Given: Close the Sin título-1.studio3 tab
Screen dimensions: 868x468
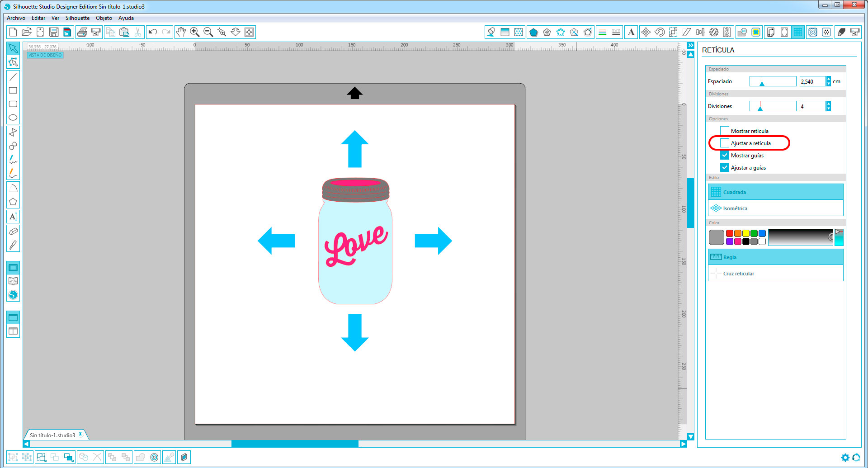Looking at the screenshot, I should coord(80,434).
